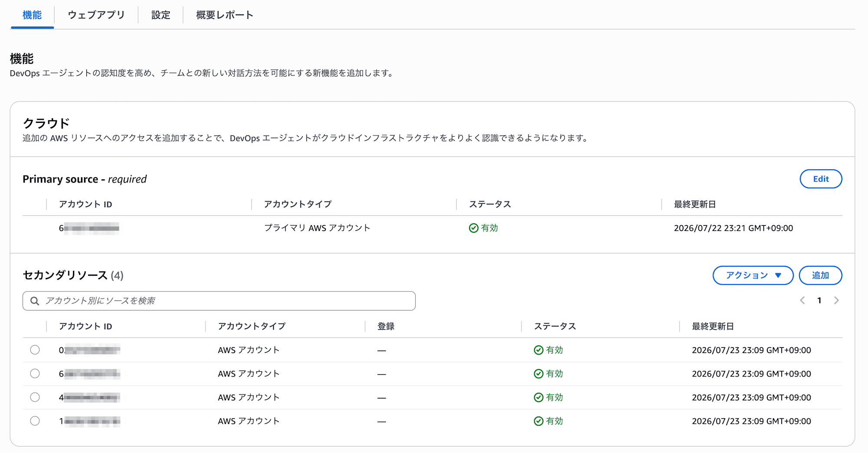Go to next page with right chevron

(x=836, y=301)
